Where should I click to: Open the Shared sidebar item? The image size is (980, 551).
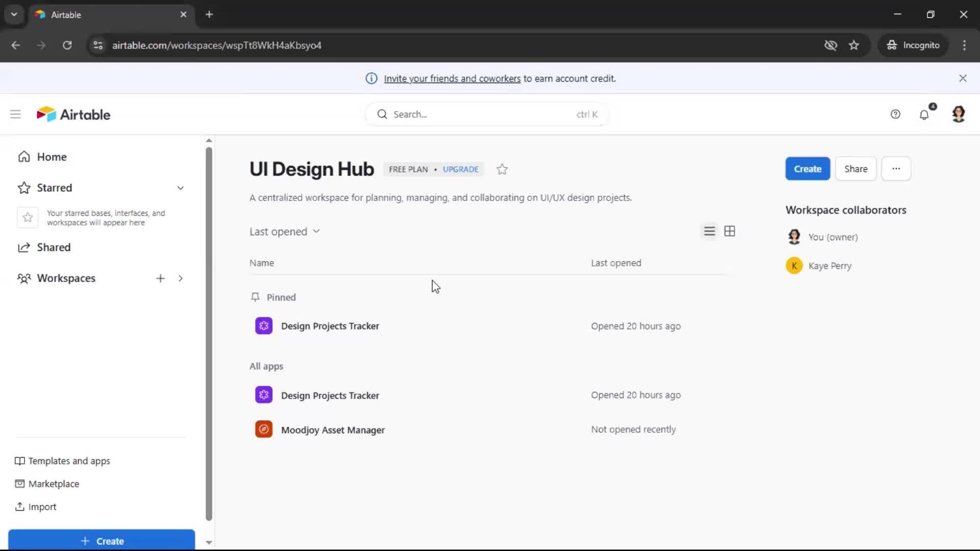[54, 247]
